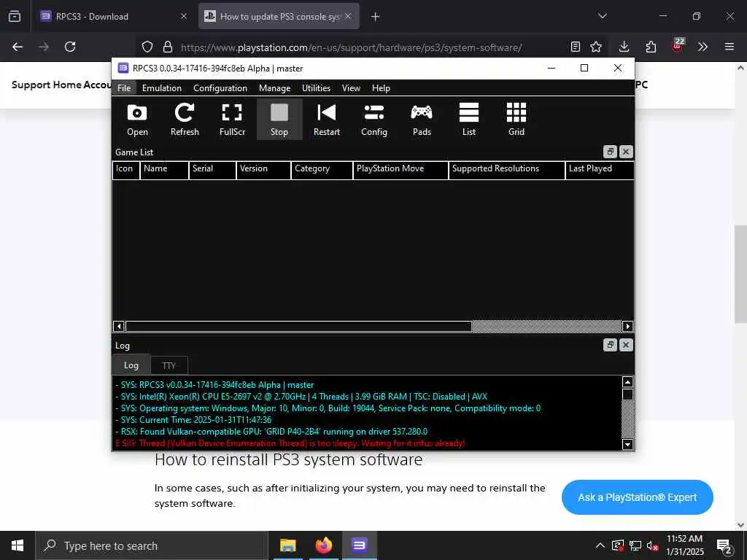Screen dimensions: 747x560
Task: Sort game list by Icon column
Action: click(x=125, y=170)
